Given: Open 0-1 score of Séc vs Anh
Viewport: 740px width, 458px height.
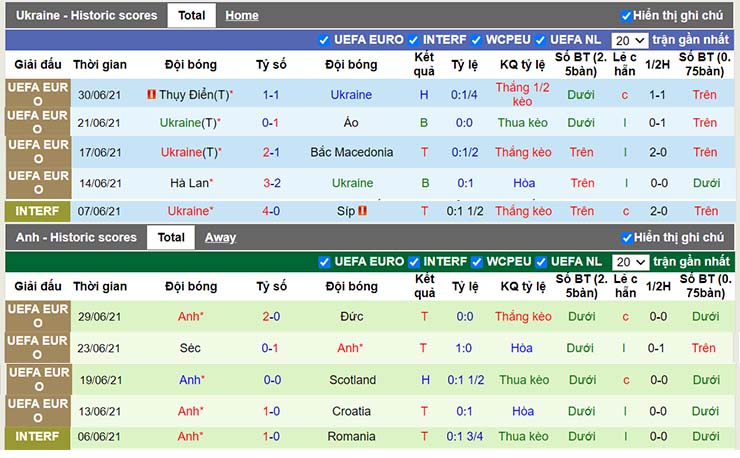Looking at the screenshot, I should [270, 348].
